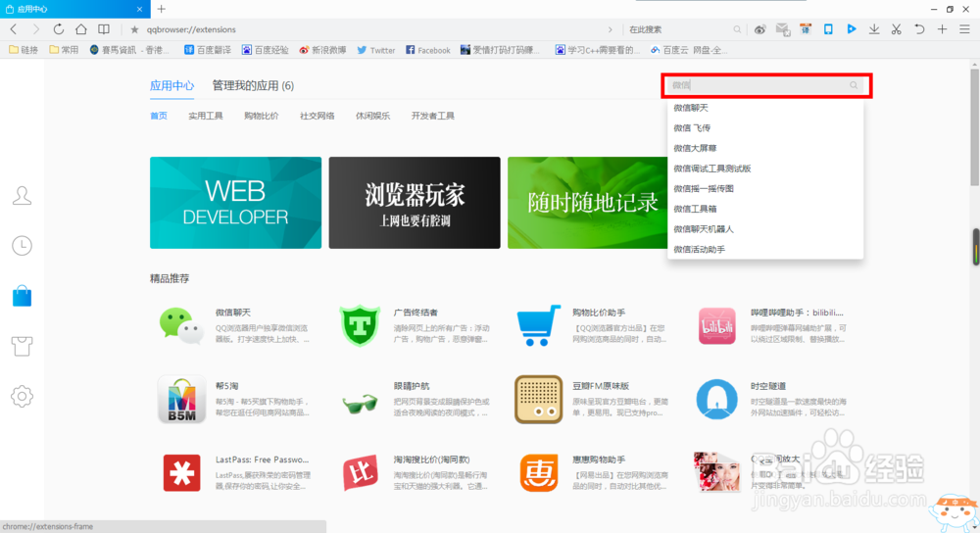This screenshot has height=533, width=980.
Task: Click the undo closed tab icon
Action: click(x=919, y=29)
